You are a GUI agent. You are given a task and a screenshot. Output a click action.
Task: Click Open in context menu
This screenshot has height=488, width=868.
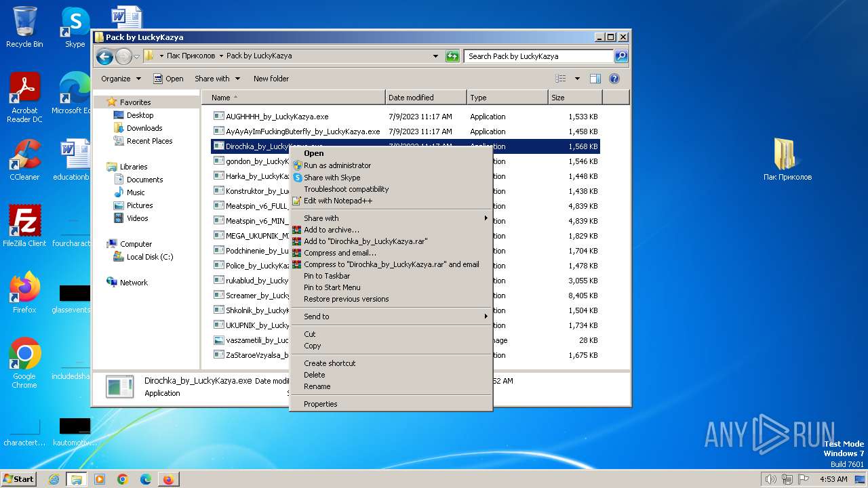(x=391, y=153)
